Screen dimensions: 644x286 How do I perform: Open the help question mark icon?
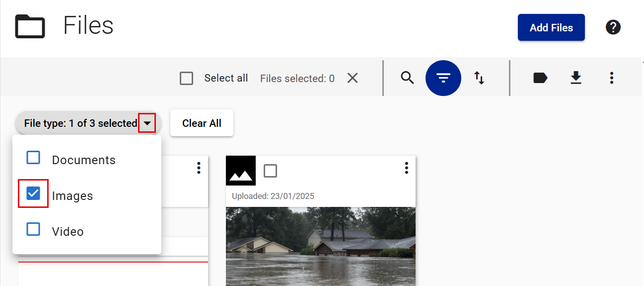click(613, 27)
